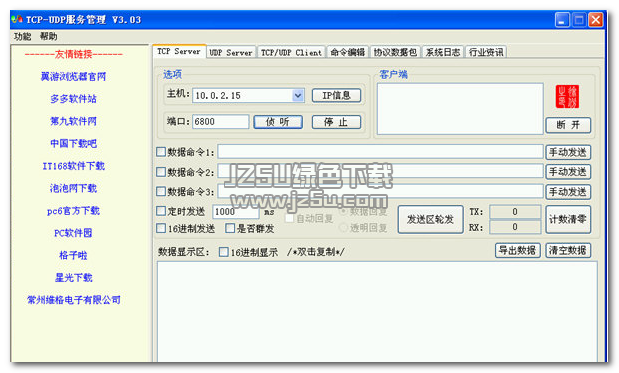Toggle the 16进制显示 checkbox
Image resolution: width=619 pixels, height=373 pixels.
click(x=223, y=252)
